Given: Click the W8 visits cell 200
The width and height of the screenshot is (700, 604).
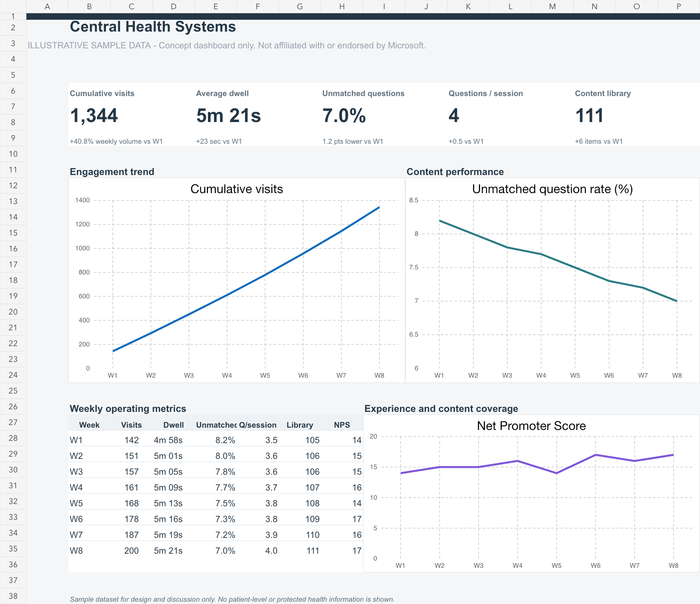Looking at the screenshot, I should click(132, 551).
